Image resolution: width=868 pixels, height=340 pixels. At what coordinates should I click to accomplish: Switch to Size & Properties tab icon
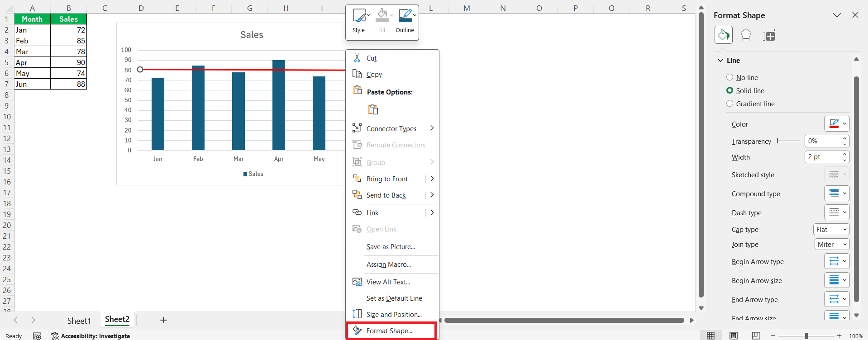(x=769, y=35)
